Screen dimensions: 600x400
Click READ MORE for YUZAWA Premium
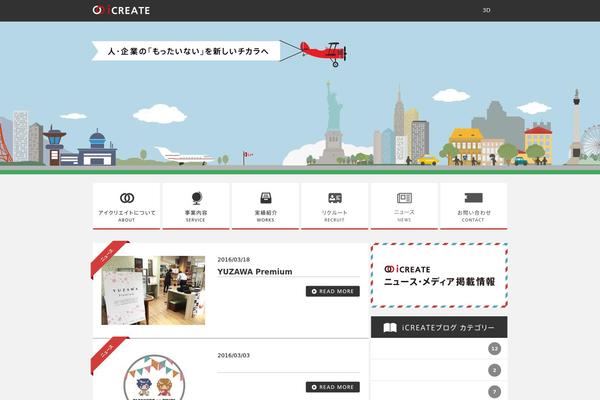click(x=333, y=291)
